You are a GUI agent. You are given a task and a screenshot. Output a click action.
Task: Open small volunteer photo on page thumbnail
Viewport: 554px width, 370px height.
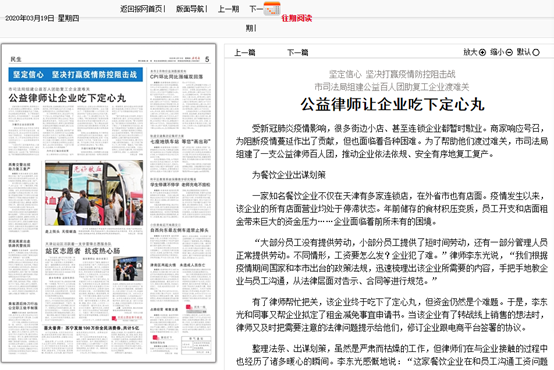click(128, 269)
